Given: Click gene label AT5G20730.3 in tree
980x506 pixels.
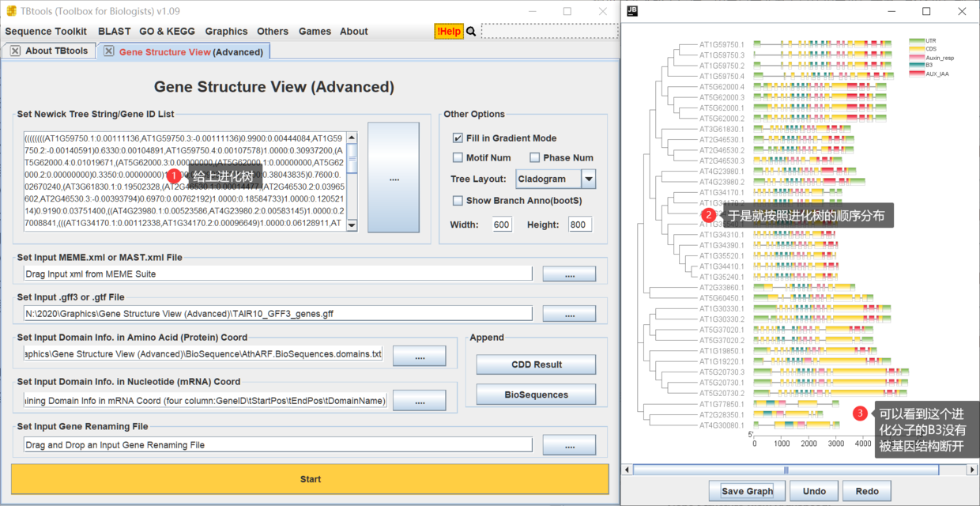Looking at the screenshot, I should click(722, 372).
